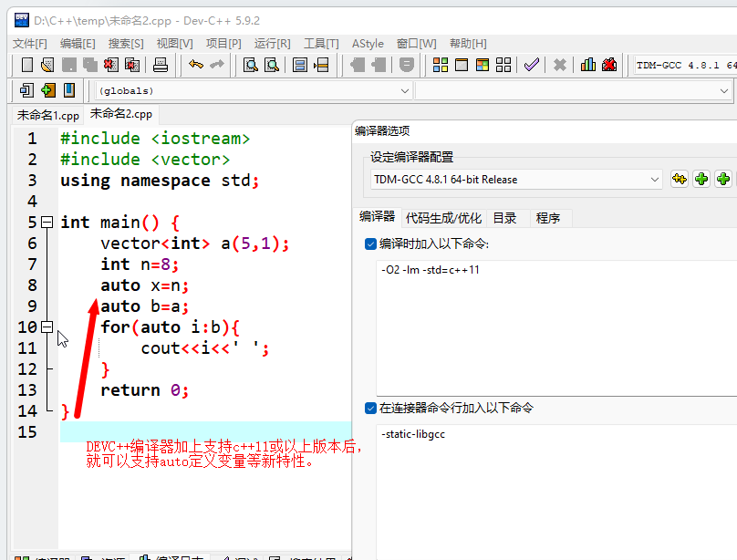Click the Rebuild All toolbar icon
Image resolution: width=737 pixels, height=560 pixels.
click(503, 65)
